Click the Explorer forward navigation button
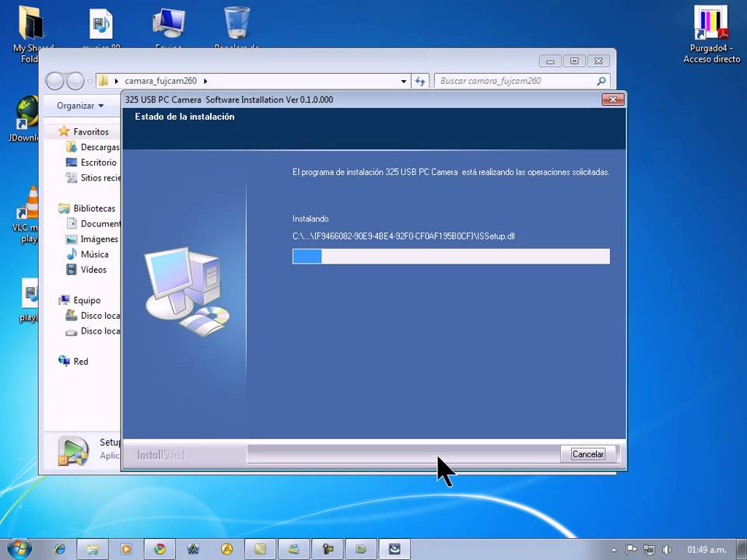This screenshot has height=560, width=747. [75, 81]
